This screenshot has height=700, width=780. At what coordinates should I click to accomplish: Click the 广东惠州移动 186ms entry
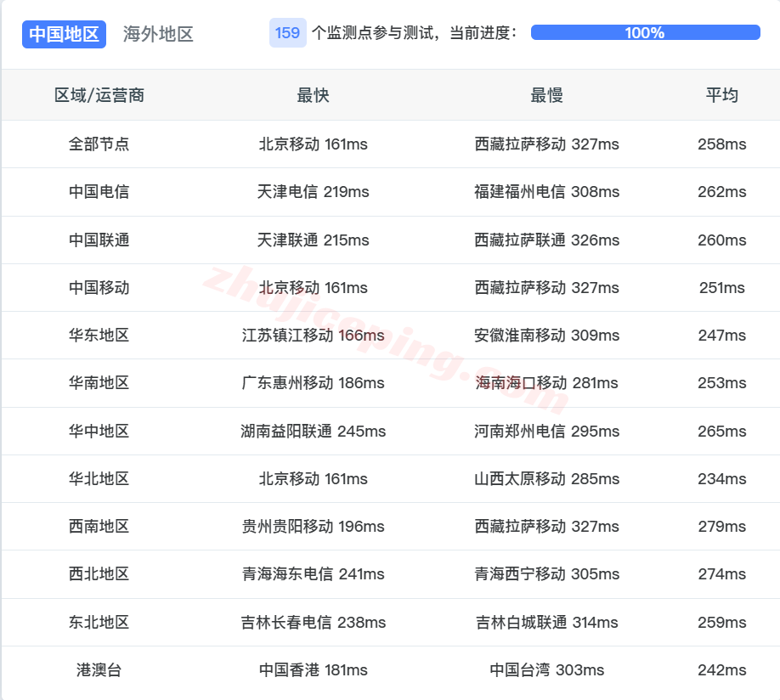pos(314,382)
